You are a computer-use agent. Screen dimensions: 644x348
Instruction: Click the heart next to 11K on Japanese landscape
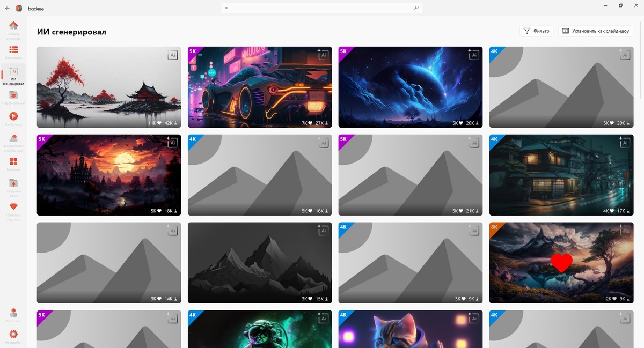pos(159,123)
